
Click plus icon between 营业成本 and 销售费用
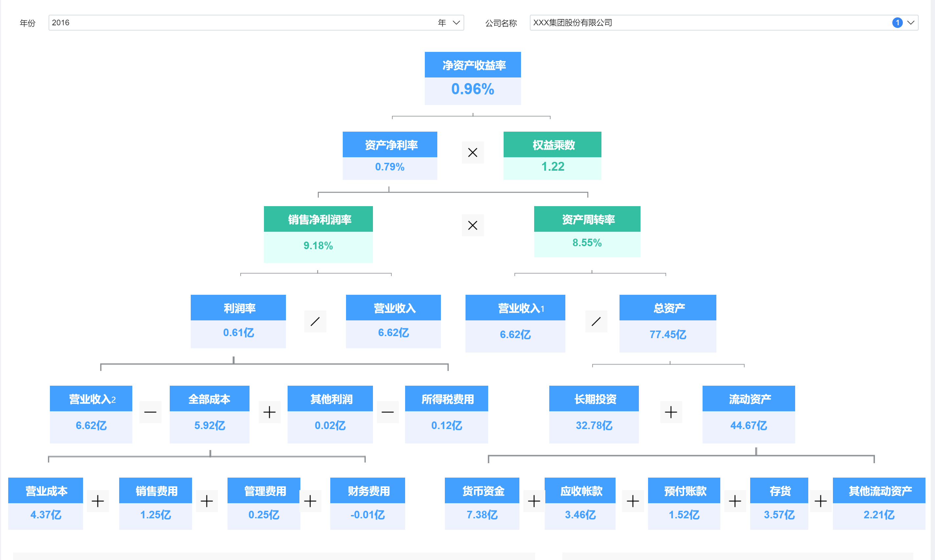pos(98,501)
